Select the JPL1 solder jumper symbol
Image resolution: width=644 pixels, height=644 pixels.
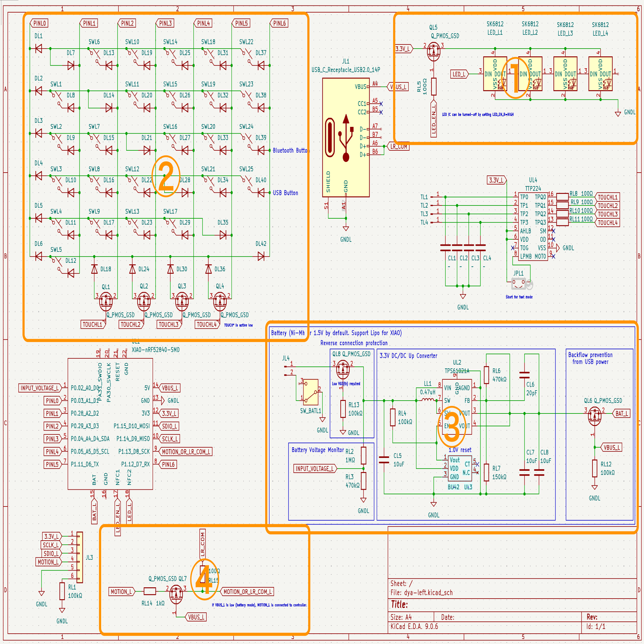coord(518,284)
